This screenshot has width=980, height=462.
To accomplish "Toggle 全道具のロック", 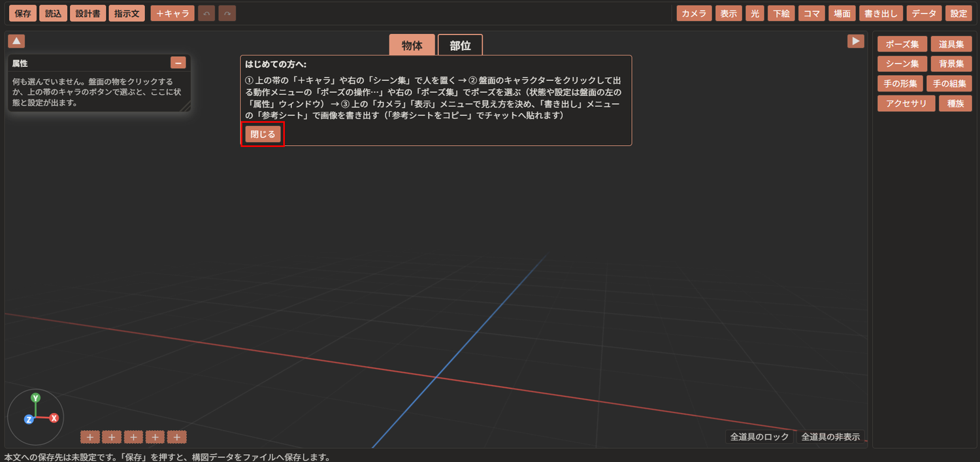I will pos(759,437).
